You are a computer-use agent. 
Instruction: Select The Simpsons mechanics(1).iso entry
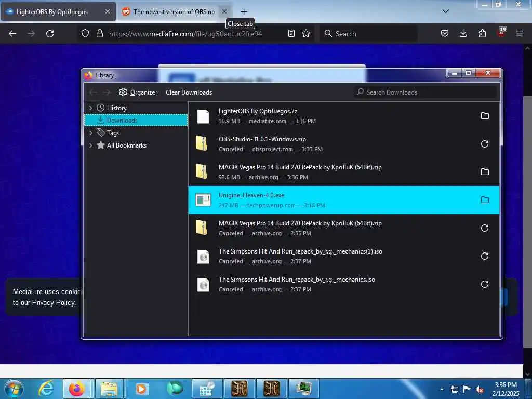344,256
